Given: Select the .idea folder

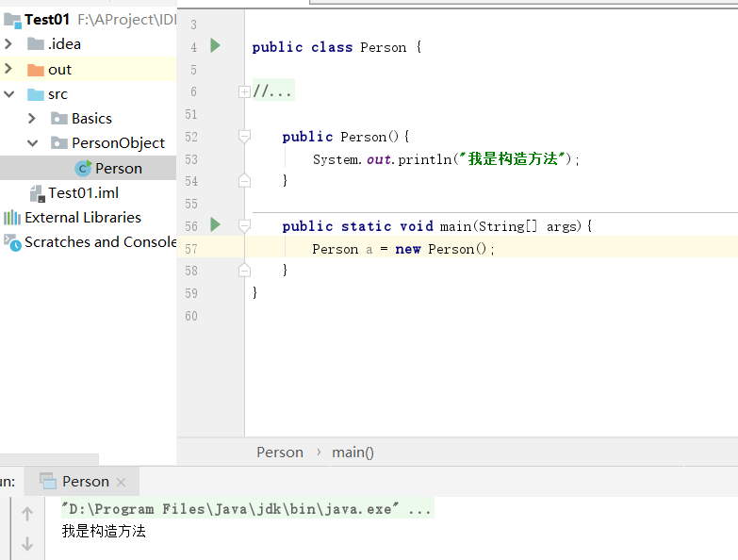Looking at the screenshot, I should pyautogui.click(x=64, y=44).
